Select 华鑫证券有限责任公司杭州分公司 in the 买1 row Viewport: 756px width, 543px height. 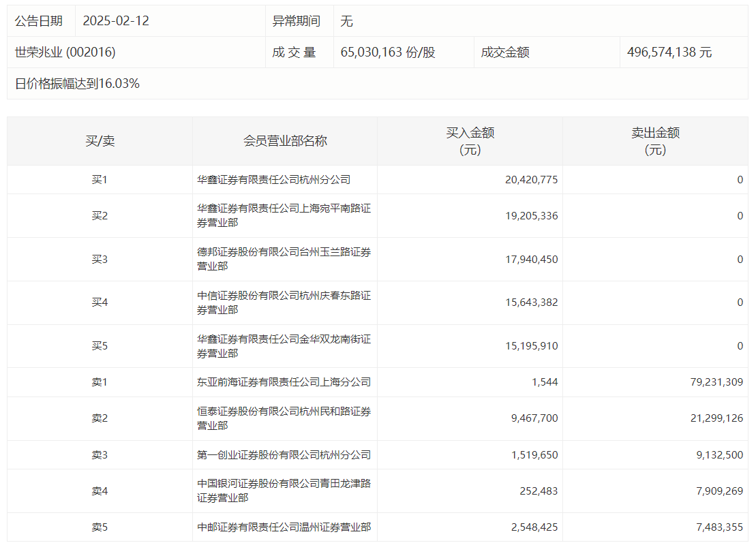[274, 180]
